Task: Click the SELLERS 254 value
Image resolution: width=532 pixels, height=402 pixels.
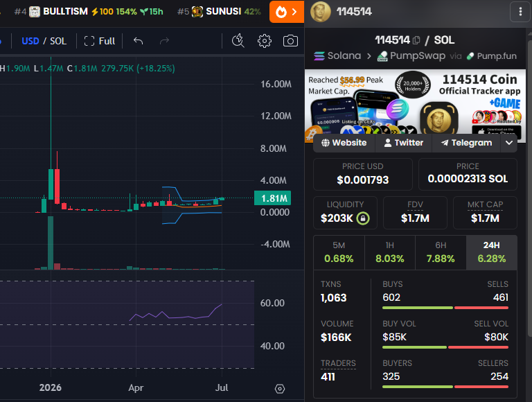Action: tap(499, 376)
